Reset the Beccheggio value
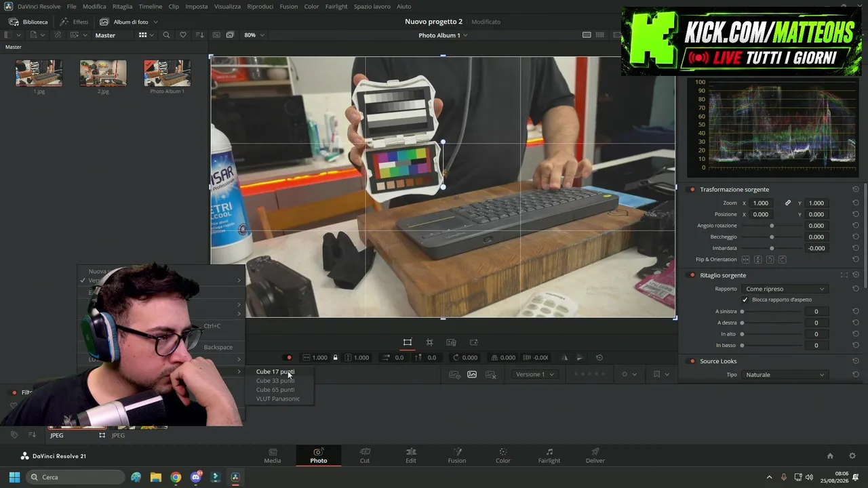The image size is (868, 488). 856,237
